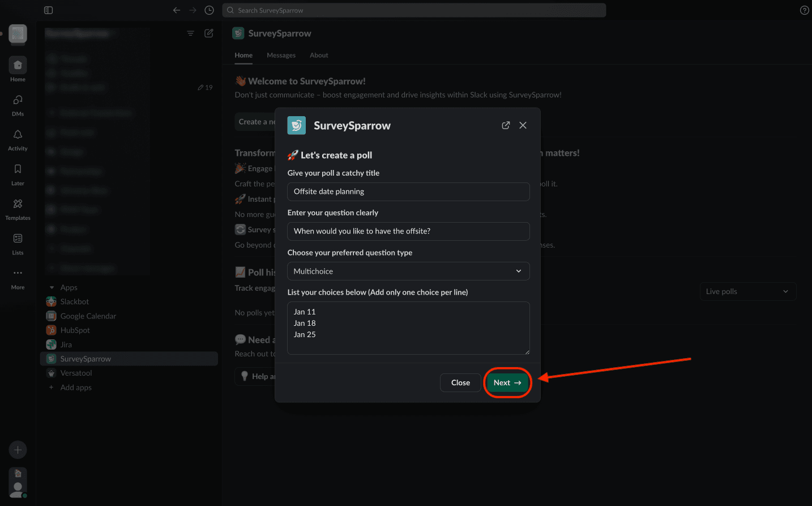This screenshot has width=812, height=506.
Task: Click the Next button in poll dialog
Action: pos(507,383)
